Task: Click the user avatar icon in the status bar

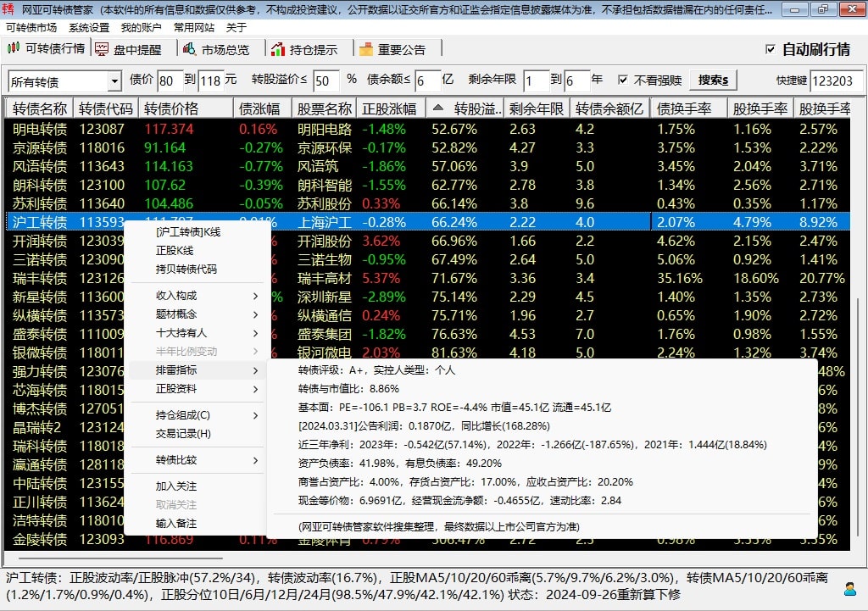Action: click(x=849, y=589)
